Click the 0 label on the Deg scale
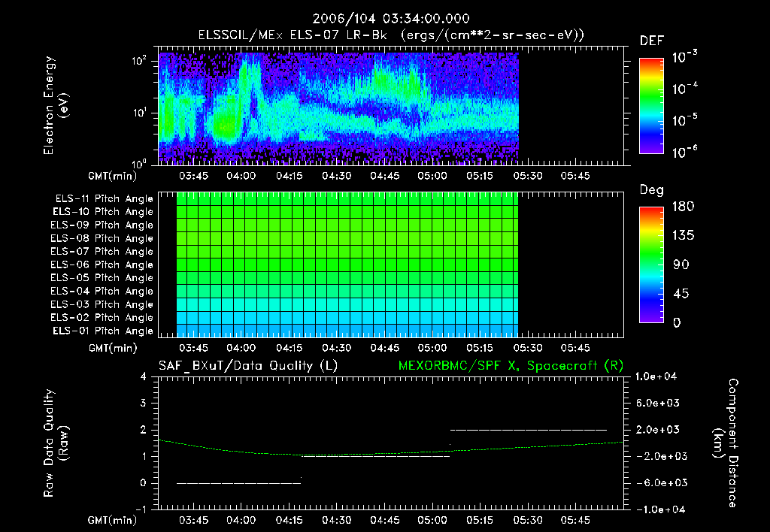The height and width of the screenshot is (532, 770). pyautogui.click(x=678, y=323)
